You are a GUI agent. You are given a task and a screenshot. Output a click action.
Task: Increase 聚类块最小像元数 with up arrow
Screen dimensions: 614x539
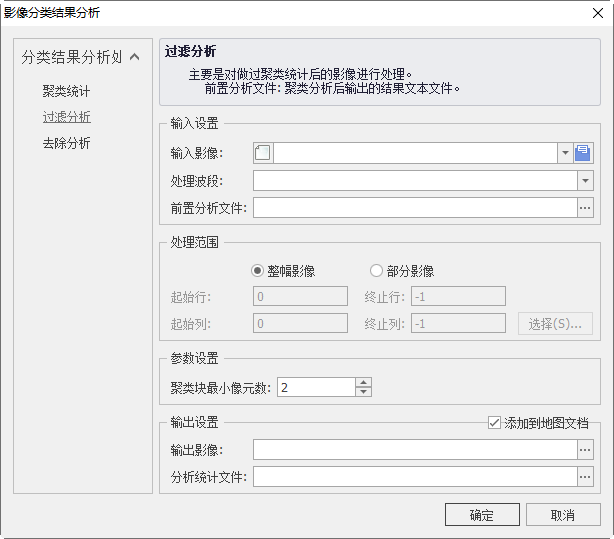click(363, 382)
